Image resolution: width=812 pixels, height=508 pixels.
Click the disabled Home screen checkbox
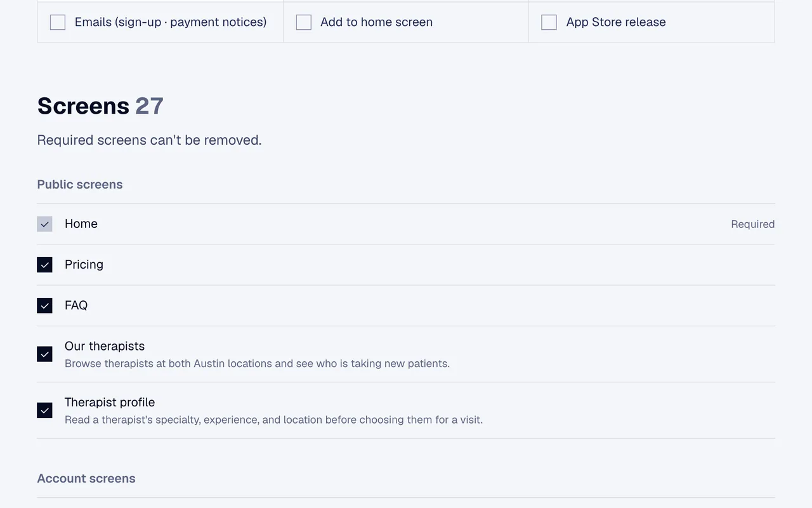tap(44, 224)
